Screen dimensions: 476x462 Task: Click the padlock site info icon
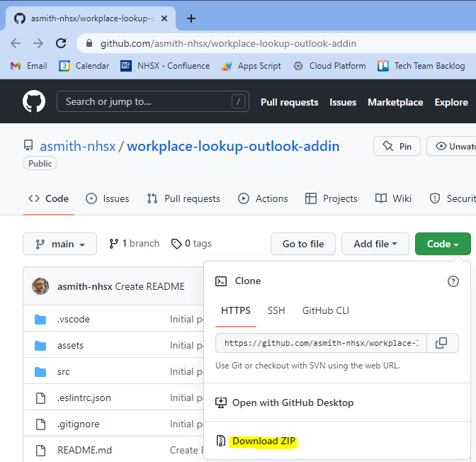[x=89, y=43]
